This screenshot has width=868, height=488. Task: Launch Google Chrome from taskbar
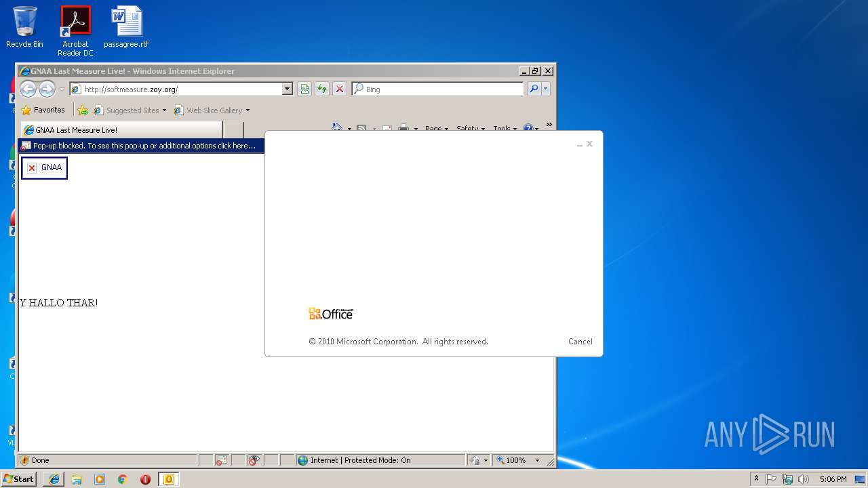pyautogui.click(x=122, y=479)
